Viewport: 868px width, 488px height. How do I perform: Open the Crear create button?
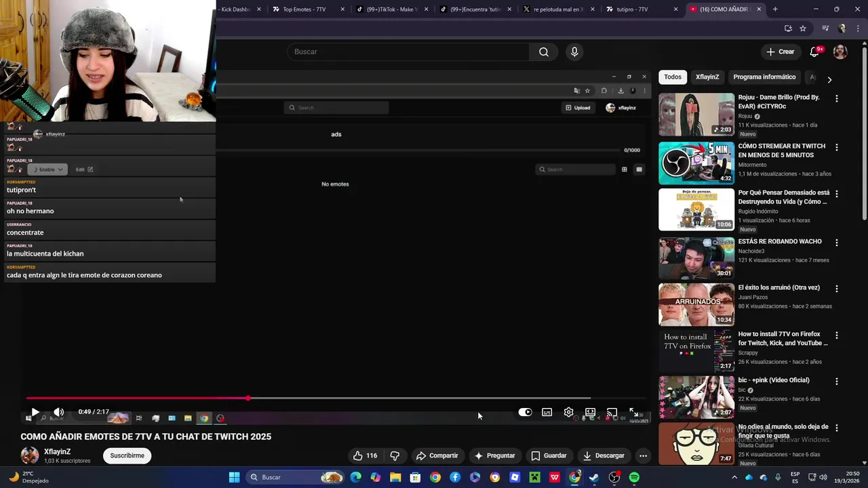click(780, 52)
